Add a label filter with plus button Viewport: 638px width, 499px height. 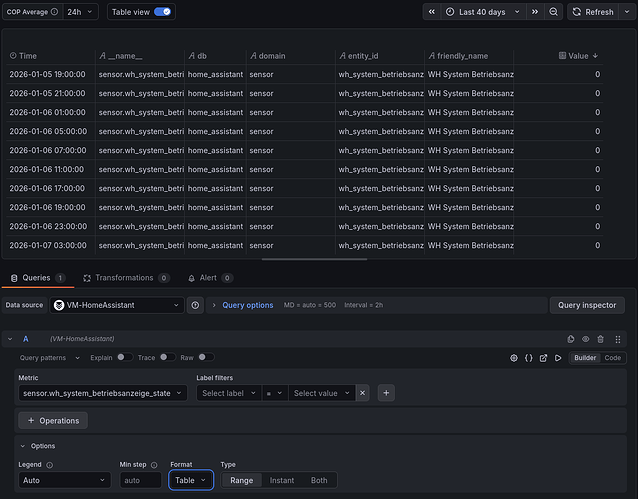click(386, 393)
